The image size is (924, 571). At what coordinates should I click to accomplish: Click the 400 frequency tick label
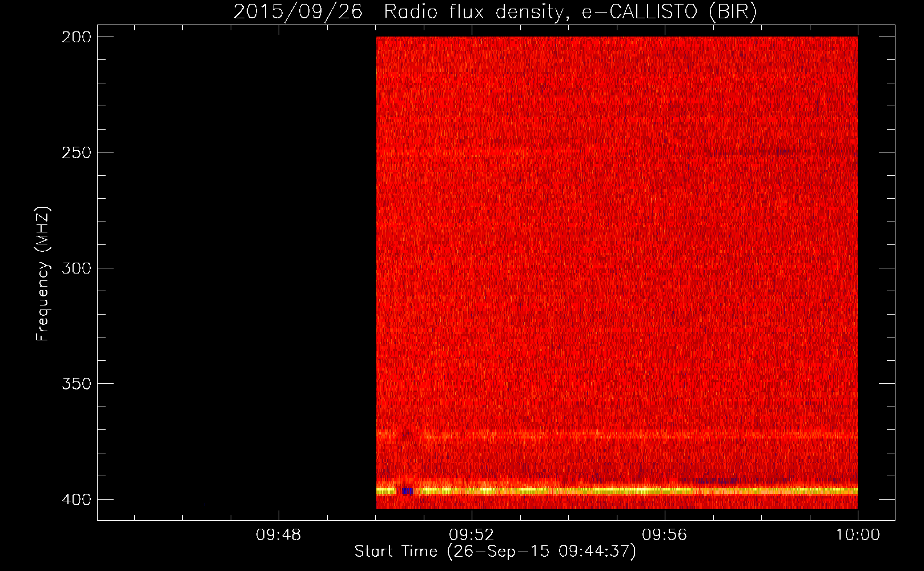(76, 499)
